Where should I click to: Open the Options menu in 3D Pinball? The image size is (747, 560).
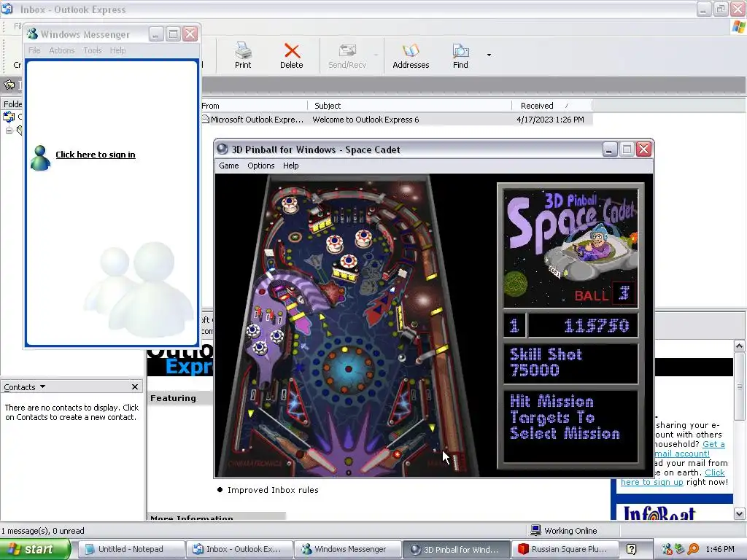point(260,166)
